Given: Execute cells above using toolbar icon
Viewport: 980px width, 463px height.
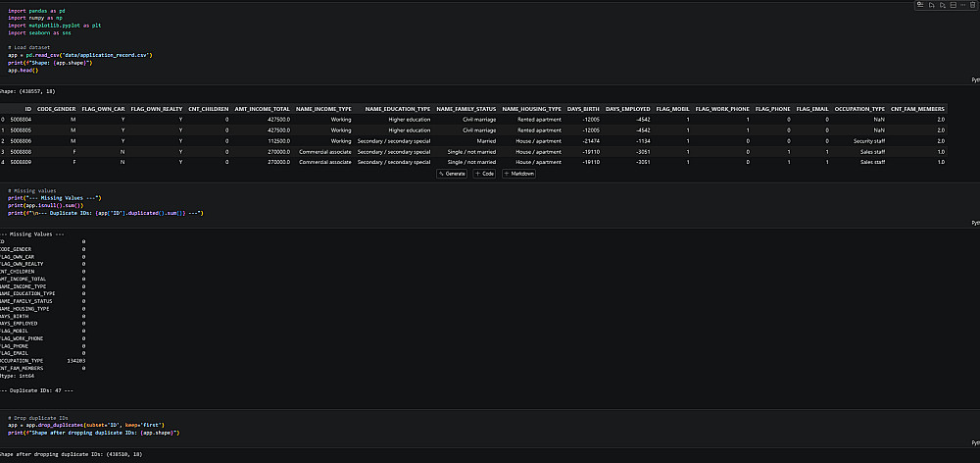Looking at the screenshot, I should pos(932,5).
